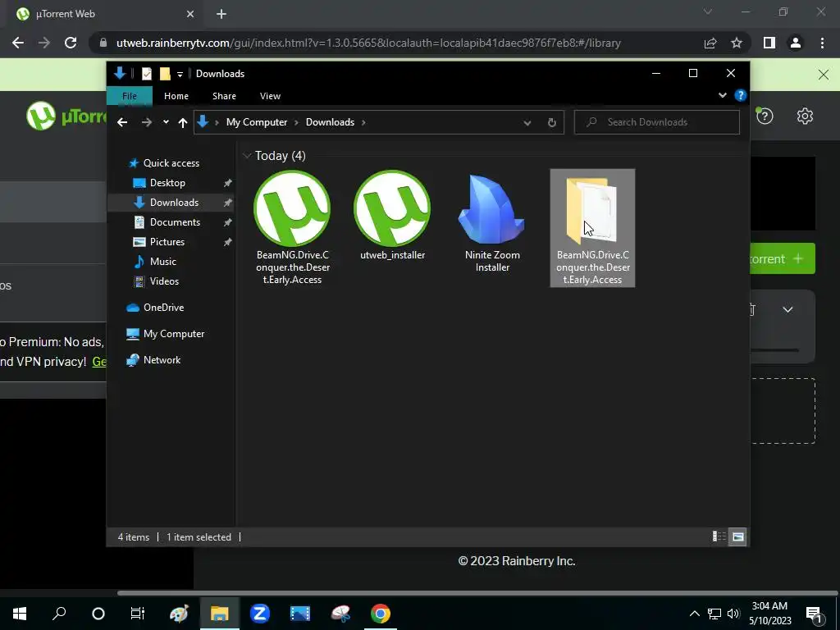Open Documents in navigation pane

[167, 222]
